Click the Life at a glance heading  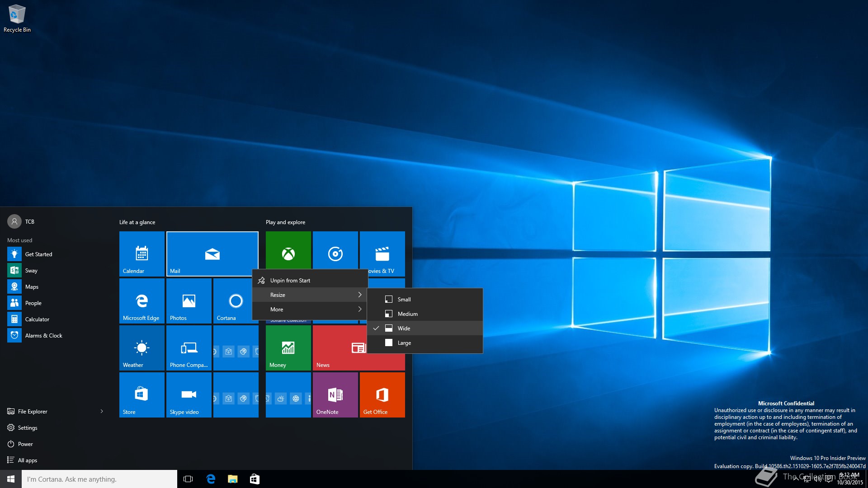click(x=137, y=222)
